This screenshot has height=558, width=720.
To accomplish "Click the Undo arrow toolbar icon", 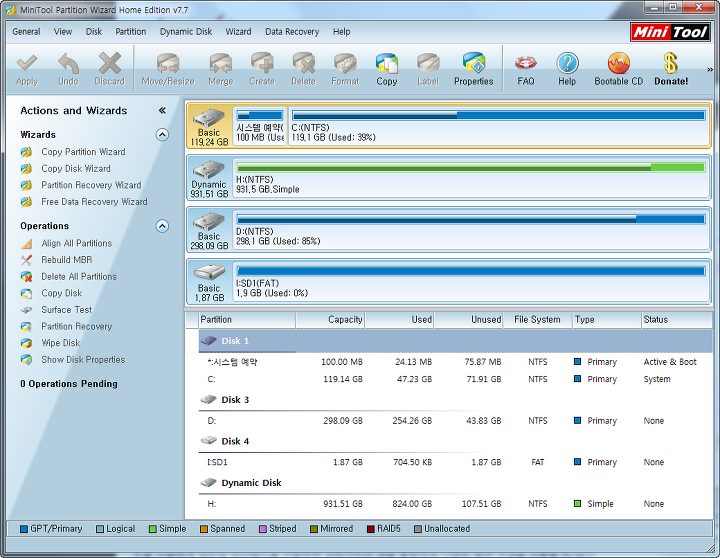I will [68, 69].
